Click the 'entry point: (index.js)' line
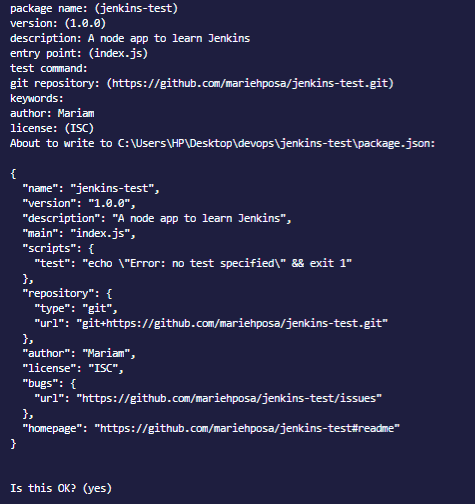The width and height of the screenshot is (475, 504). click(x=79, y=53)
